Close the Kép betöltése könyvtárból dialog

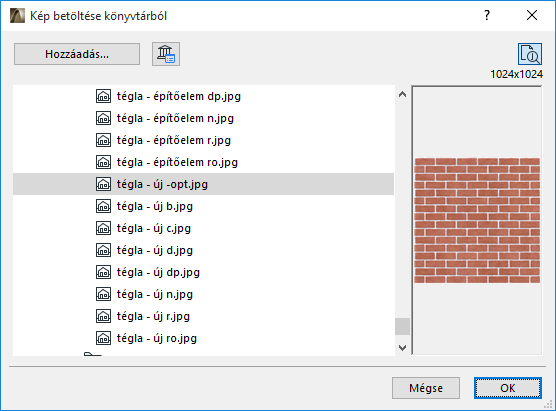pos(532,15)
